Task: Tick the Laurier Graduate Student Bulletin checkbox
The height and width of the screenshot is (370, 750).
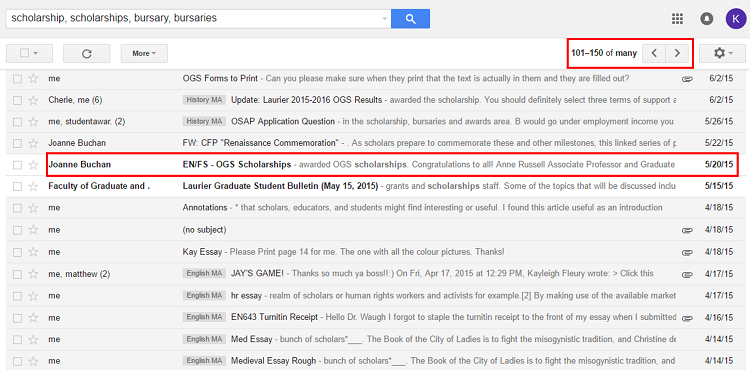Action: (x=17, y=186)
